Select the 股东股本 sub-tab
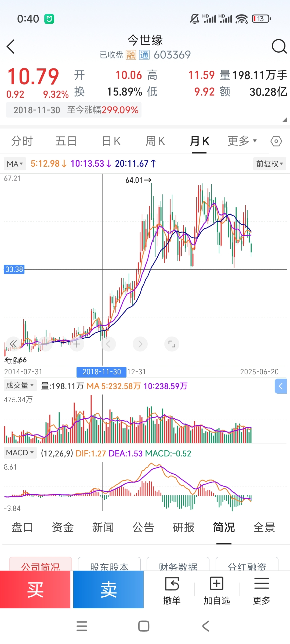The height and width of the screenshot is (644, 290). click(109, 564)
